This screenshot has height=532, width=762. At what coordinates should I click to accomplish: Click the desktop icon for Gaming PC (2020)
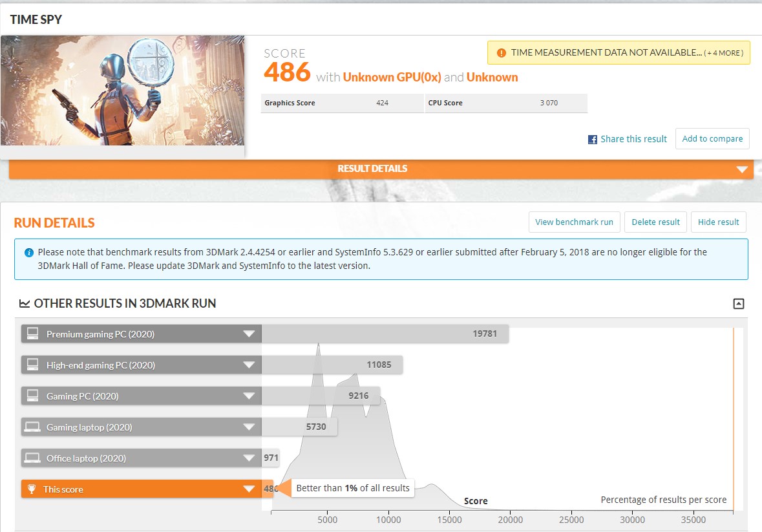pos(32,396)
